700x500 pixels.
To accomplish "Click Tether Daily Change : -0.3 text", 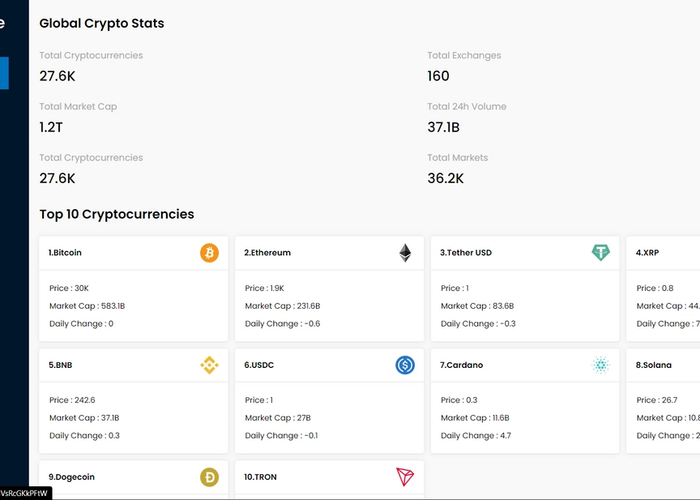I will [x=478, y=324].
